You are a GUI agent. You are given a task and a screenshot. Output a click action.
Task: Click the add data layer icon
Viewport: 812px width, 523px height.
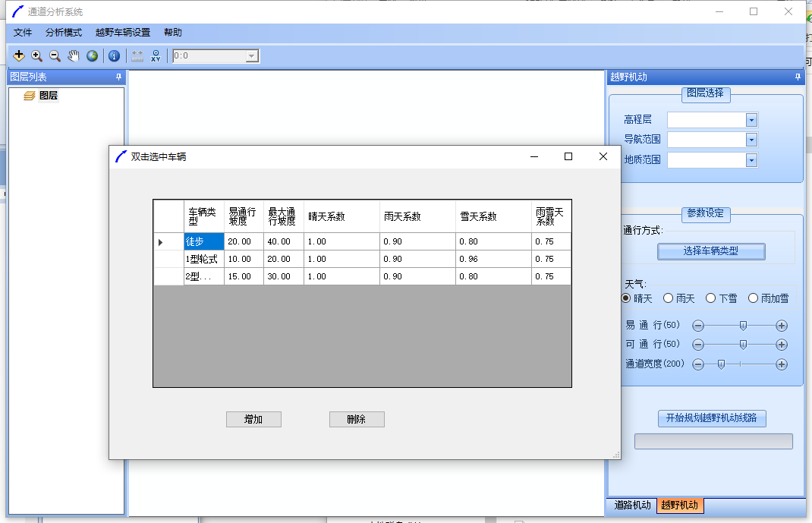[19, 55]
